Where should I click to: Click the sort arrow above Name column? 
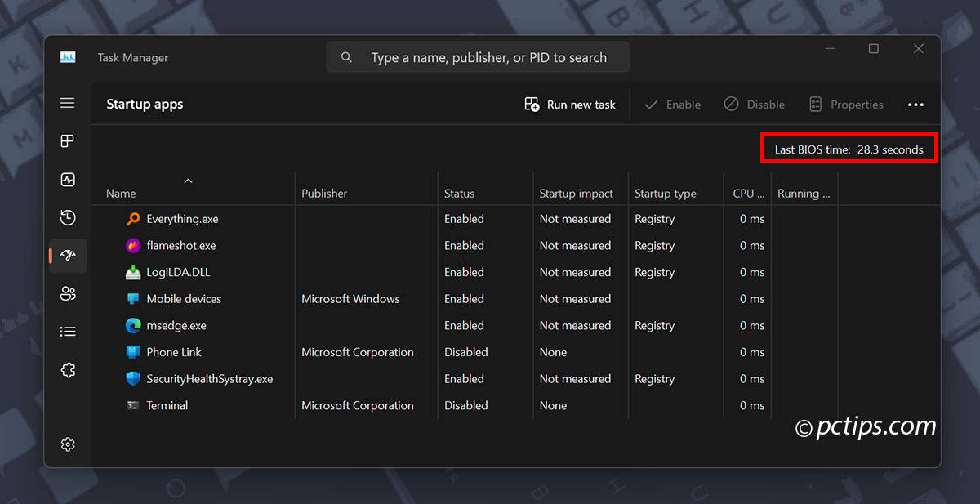tap(188, 181)
